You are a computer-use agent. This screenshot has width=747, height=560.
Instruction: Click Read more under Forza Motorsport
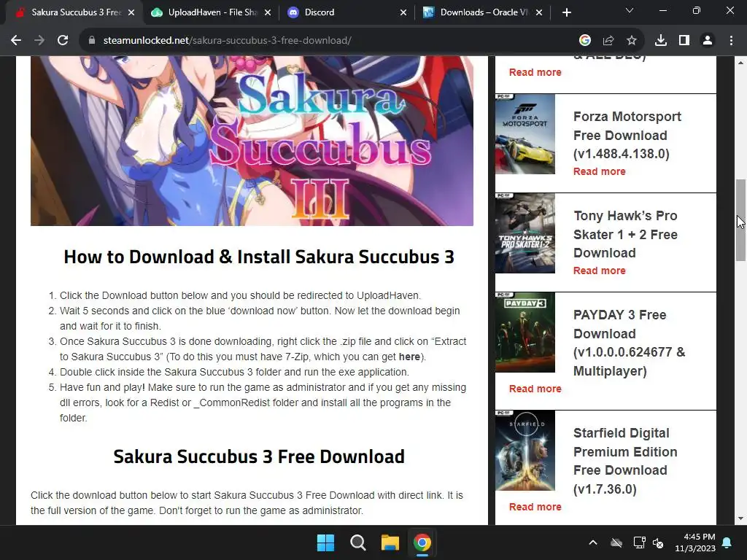600,171
